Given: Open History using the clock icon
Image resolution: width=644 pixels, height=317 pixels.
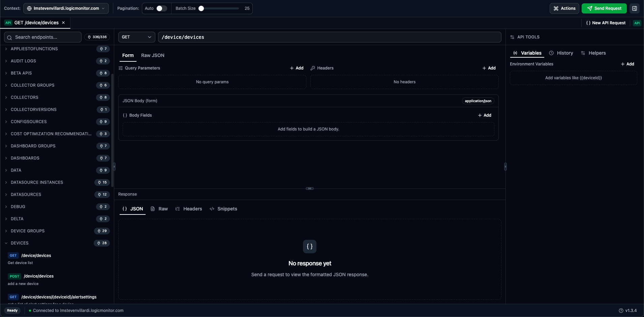Looking at the screenshot, I should [x=552, y=53].
